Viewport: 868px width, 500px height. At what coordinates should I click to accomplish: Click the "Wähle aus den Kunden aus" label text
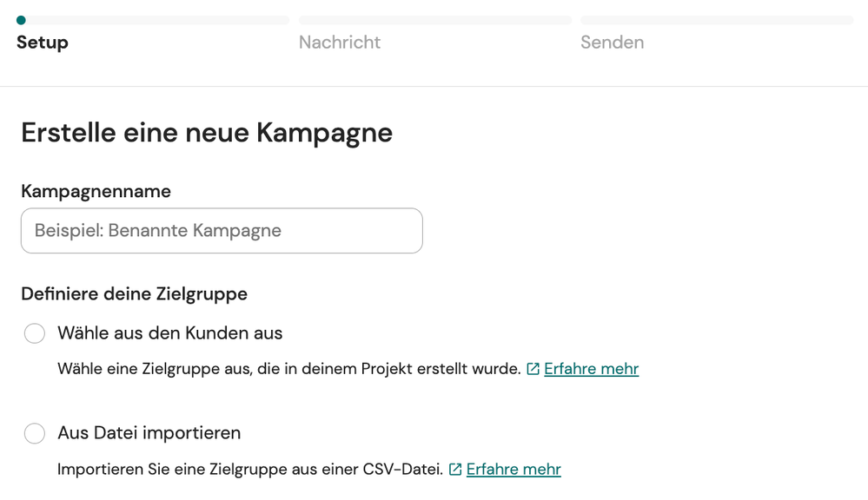(x=170, y=333)
